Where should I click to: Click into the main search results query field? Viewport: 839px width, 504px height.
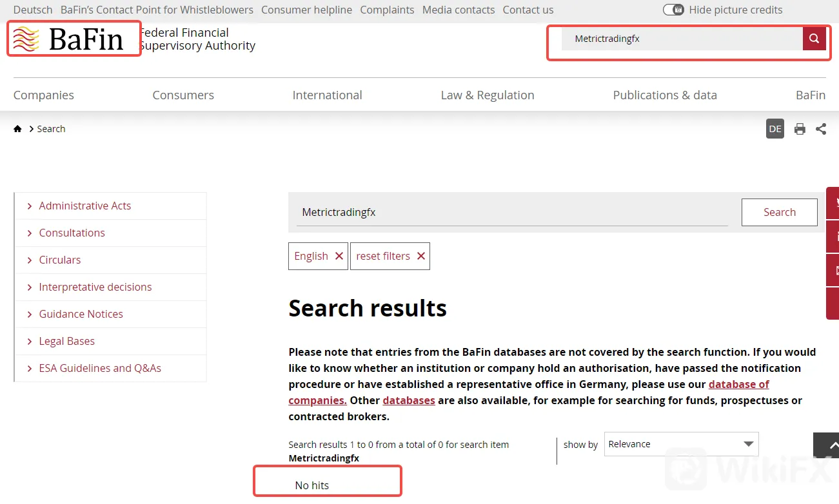[x=512, y=212]
